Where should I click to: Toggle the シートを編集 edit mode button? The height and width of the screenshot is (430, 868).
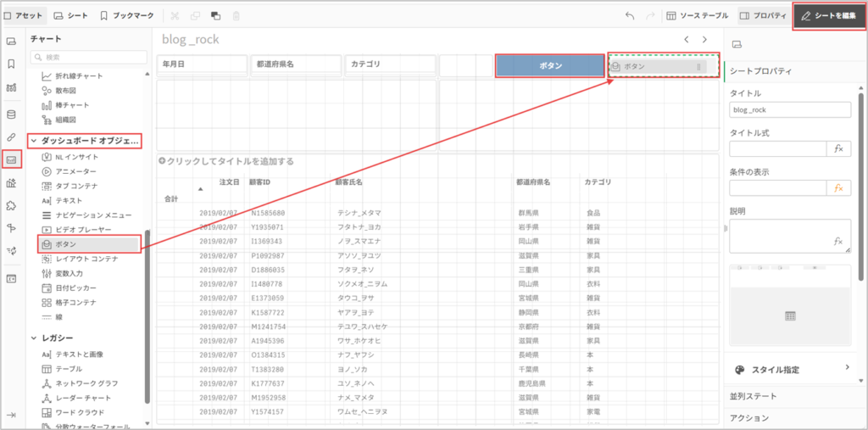tap(828, 16)
